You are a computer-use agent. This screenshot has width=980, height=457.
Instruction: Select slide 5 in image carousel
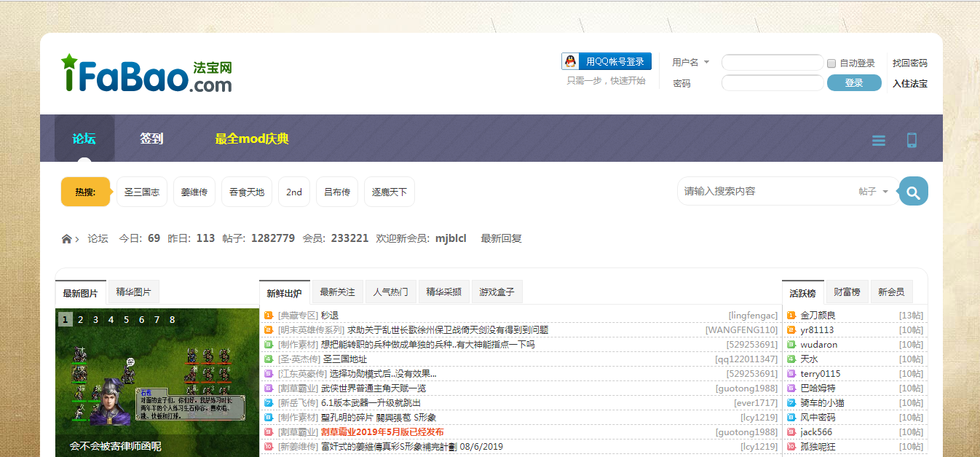pos(127,319)
